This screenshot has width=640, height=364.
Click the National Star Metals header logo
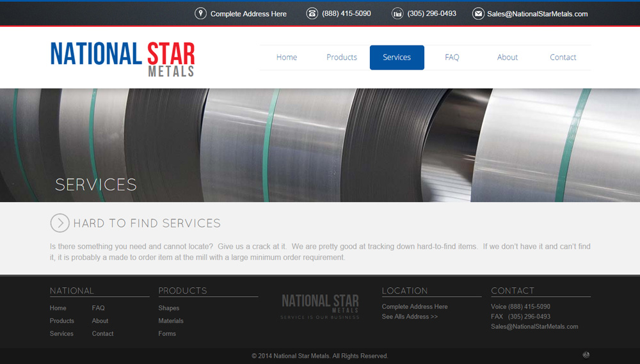click(122, 59)
